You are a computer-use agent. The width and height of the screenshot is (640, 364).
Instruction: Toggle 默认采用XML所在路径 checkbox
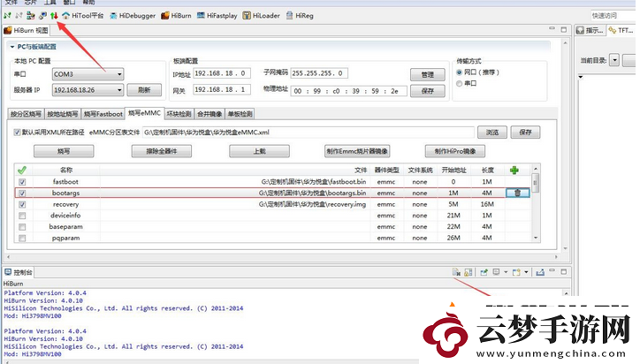(x=17, y=133)
